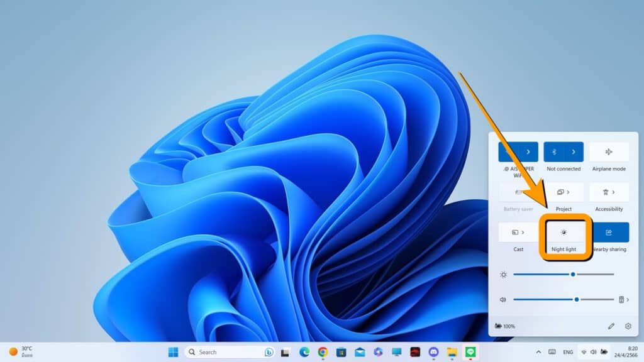Click the volume slider handle

tap(577, 300)
